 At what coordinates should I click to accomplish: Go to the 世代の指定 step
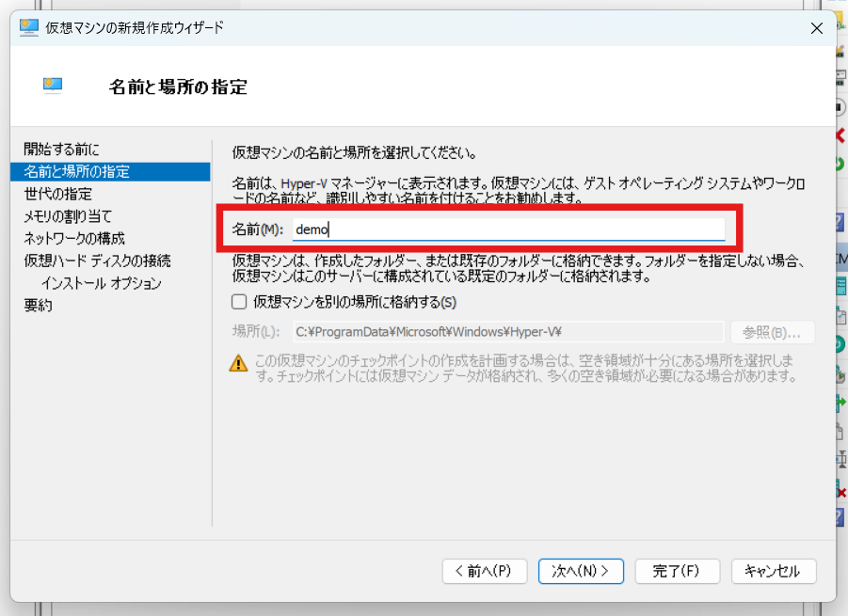[57, 194]
